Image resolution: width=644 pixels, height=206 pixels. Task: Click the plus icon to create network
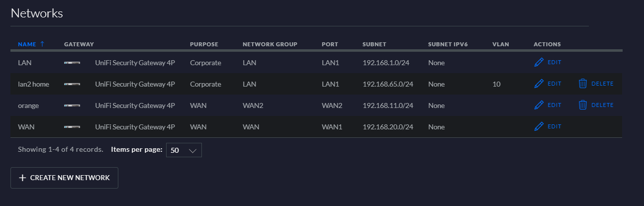click(x=22, y=178)
